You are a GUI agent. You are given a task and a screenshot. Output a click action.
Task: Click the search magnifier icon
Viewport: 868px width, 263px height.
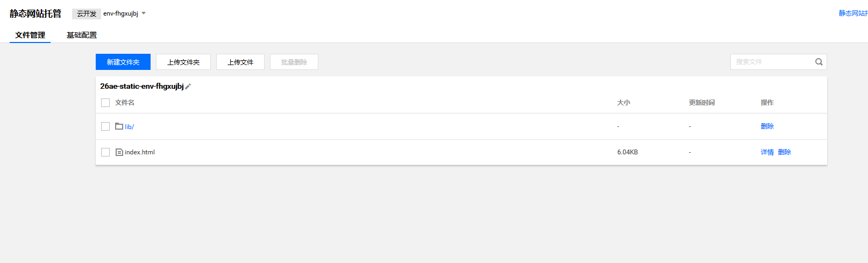click(x=819, y=62)
